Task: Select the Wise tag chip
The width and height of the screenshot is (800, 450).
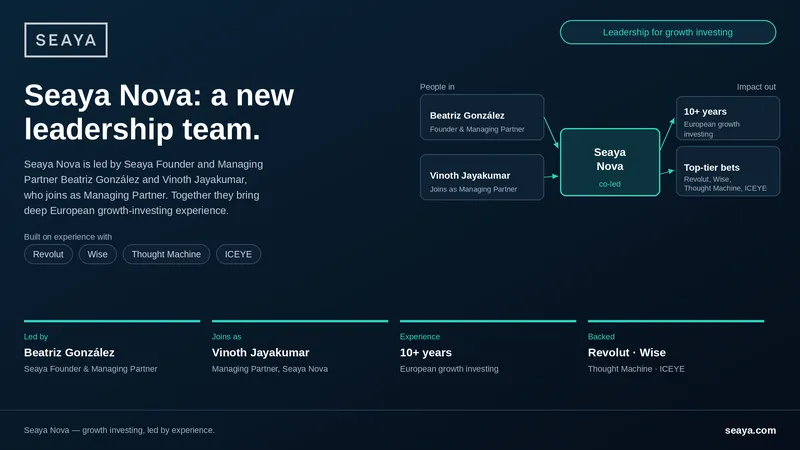Action: [x=97, y=254]
